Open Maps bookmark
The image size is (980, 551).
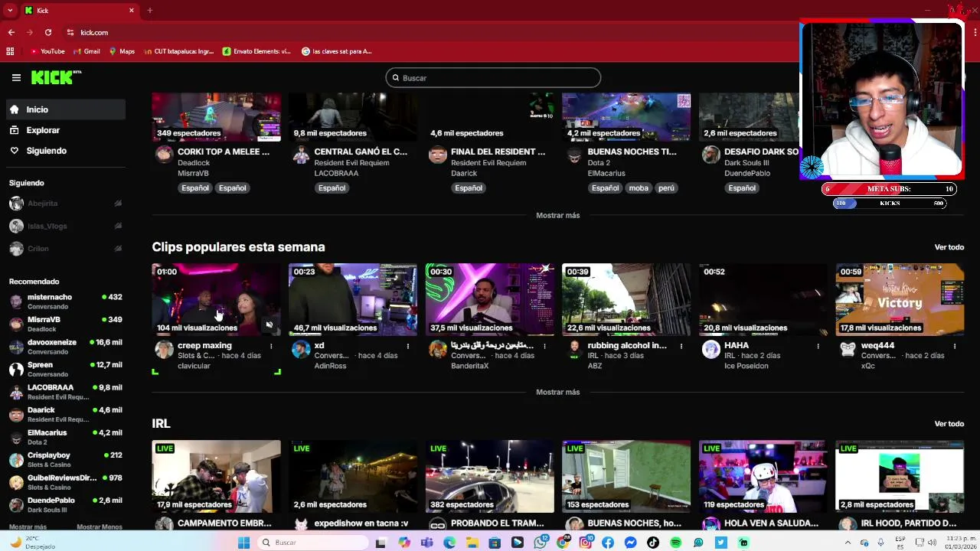click(x=122, y=51)
